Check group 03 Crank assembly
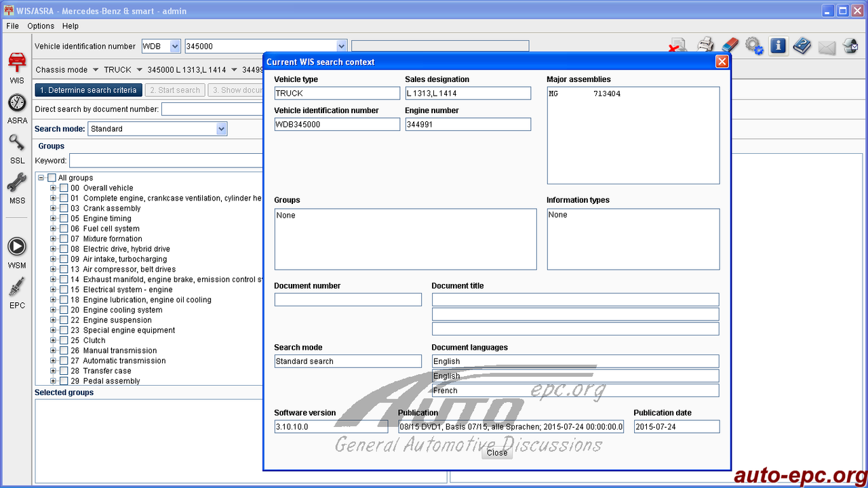Screen dimensions: 868x488 [x=64, y=208]
